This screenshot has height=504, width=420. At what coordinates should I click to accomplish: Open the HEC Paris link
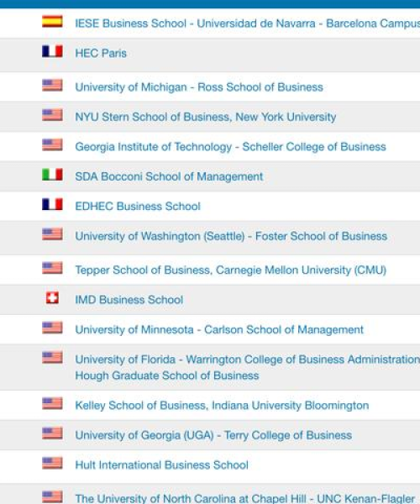[x=101, y=54]
